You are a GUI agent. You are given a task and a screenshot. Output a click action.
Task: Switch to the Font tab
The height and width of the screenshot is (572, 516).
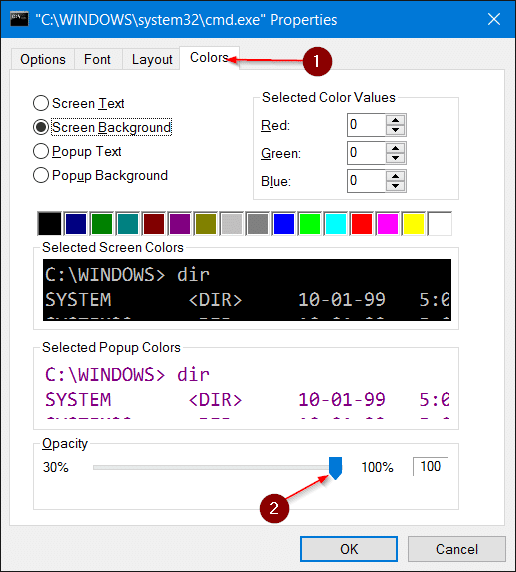click(97, 59)
